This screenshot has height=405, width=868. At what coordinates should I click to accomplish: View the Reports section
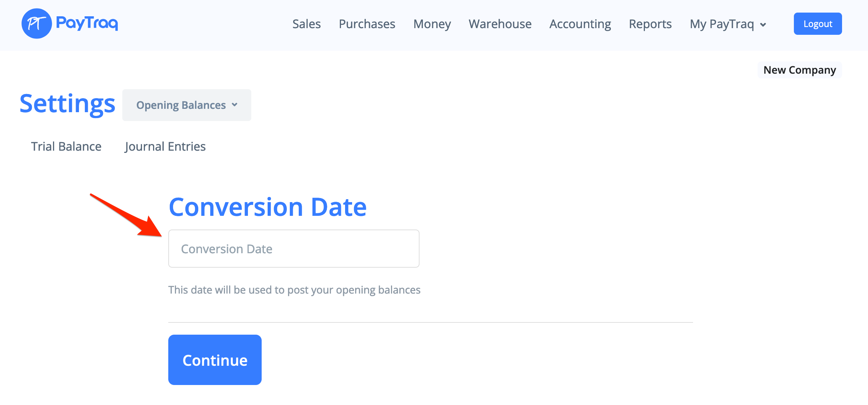(x=650, y=24)
